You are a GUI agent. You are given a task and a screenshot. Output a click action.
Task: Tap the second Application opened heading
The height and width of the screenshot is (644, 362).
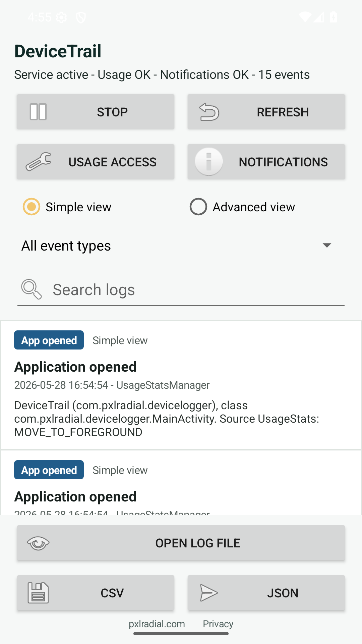[75, 497]
